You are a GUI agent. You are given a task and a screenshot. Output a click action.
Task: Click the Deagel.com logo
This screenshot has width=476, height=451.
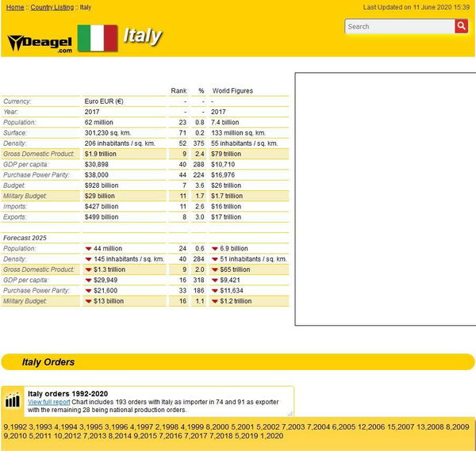(39, 41)
